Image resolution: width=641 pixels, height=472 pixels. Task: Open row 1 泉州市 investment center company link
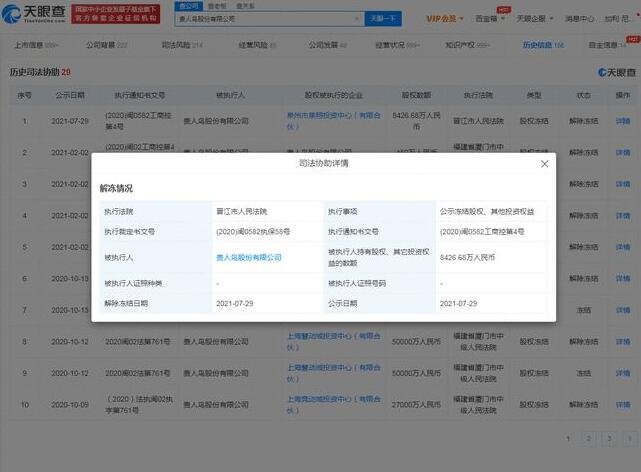click(334, 121)
